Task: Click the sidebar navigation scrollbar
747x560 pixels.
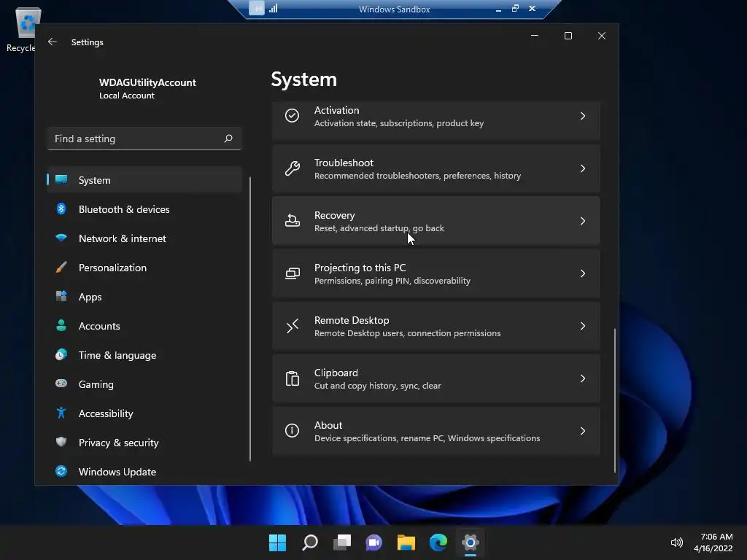Action: point(250,319)
